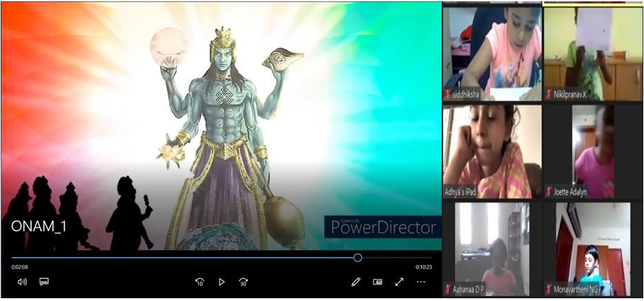Click the Joette Adalyn name label
Image resolution: width=644 pixels, height=301 pixels.
(x=570, y=192)
